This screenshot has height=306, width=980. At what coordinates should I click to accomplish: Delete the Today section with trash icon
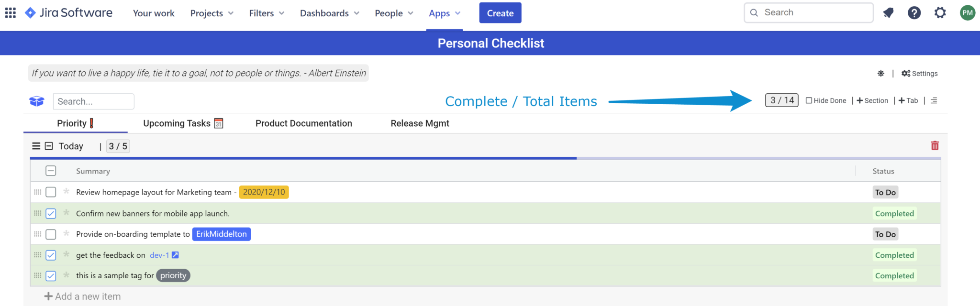coord(935,145)
